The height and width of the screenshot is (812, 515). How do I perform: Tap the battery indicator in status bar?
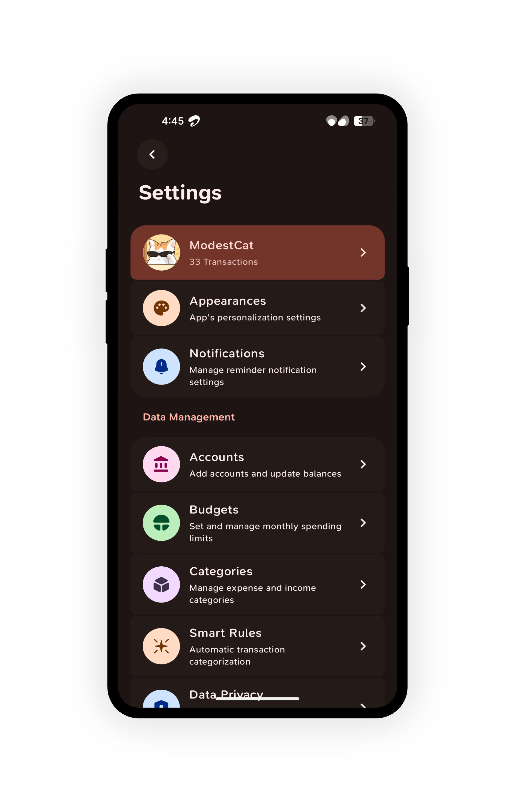(x=364, y=121)
